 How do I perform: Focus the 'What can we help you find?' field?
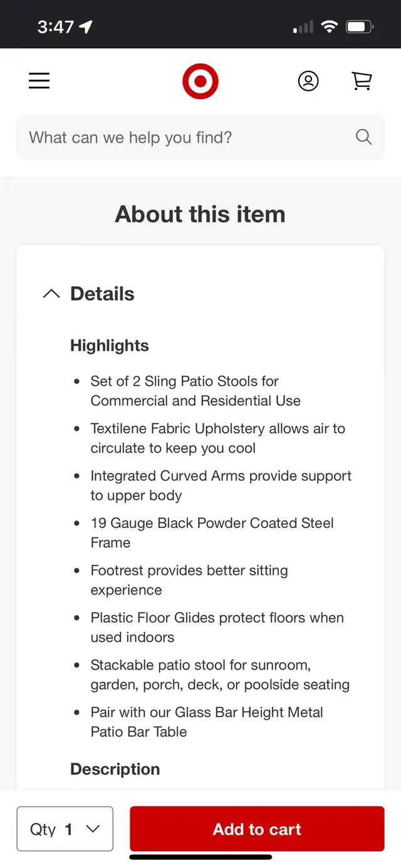tap(188, 137)
